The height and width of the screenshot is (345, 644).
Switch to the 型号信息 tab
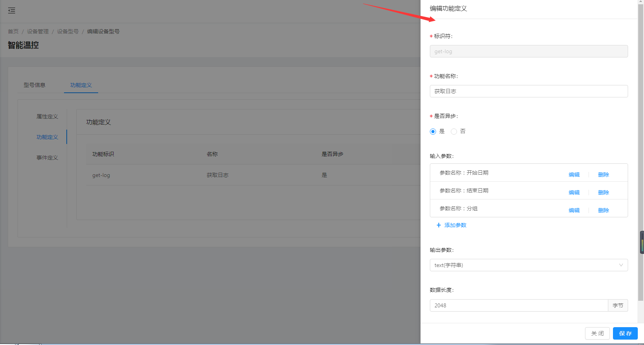[35, 85]
